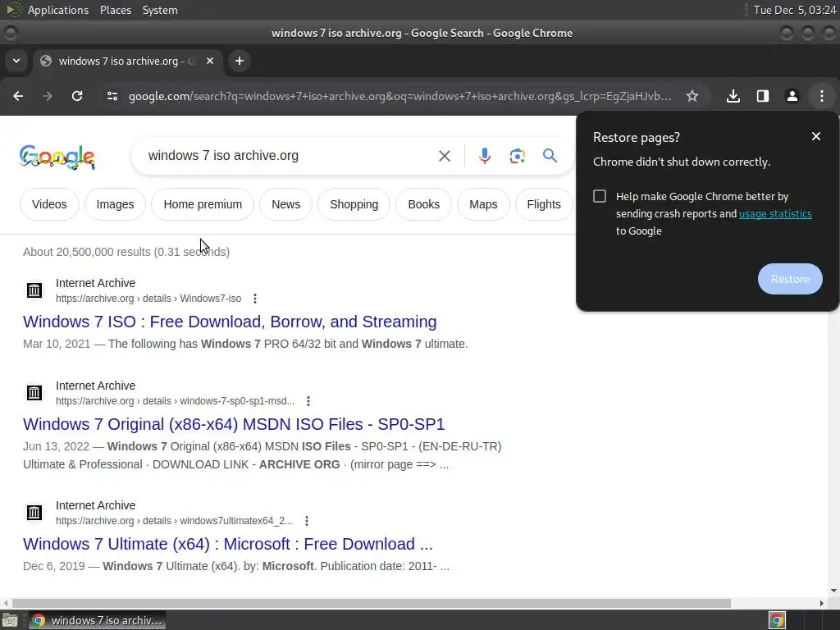
Task: Toggle the Chrome side panel icon
Action: [x=763, y=96]
